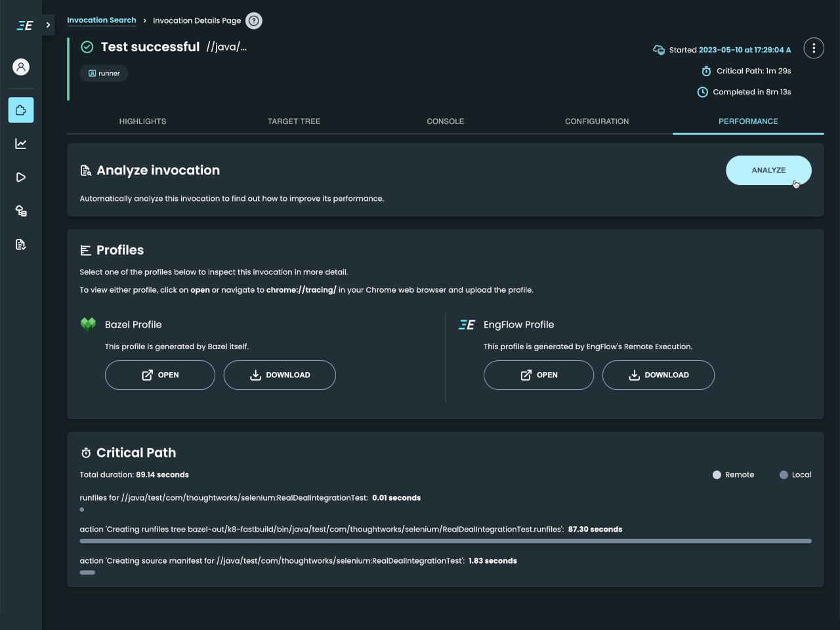Select the Tests play icon in sidebar
This screenshot has width=840, height=630.
click(20, 177)
